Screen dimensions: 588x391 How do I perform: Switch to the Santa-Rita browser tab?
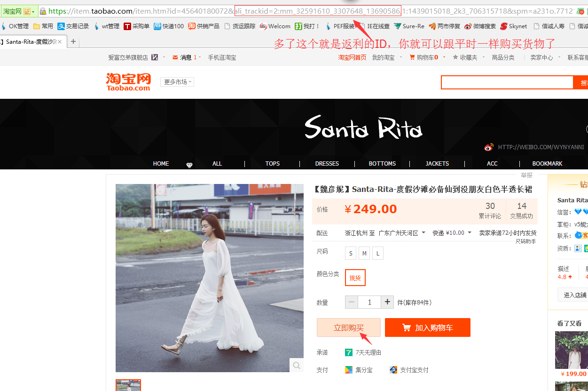tap(32, 42)
